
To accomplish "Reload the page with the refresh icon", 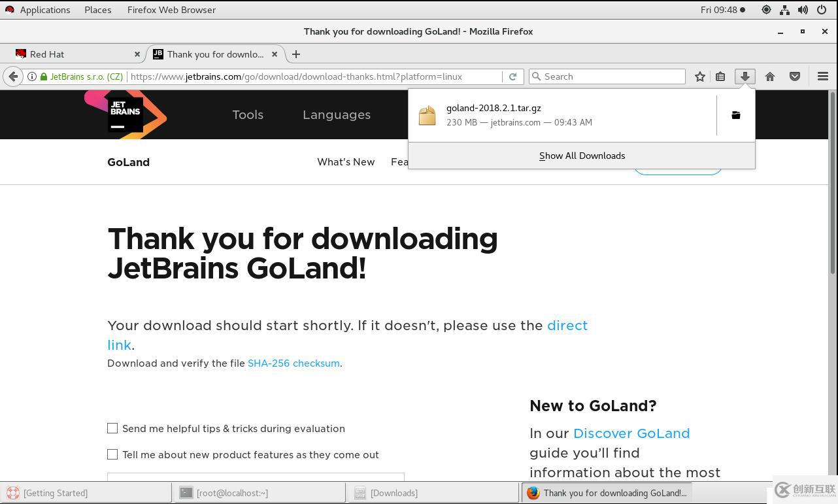I will click(x=512, y=76).
